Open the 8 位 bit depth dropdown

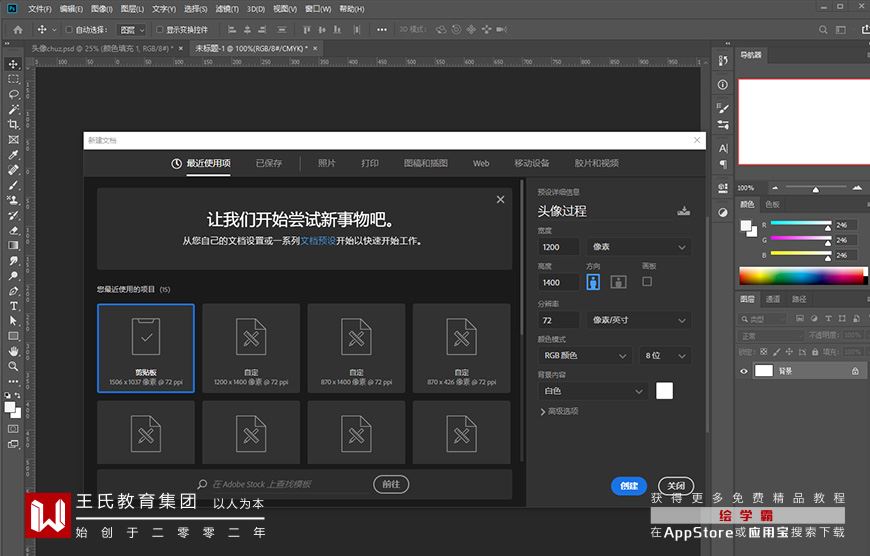[x=665, y=356]
